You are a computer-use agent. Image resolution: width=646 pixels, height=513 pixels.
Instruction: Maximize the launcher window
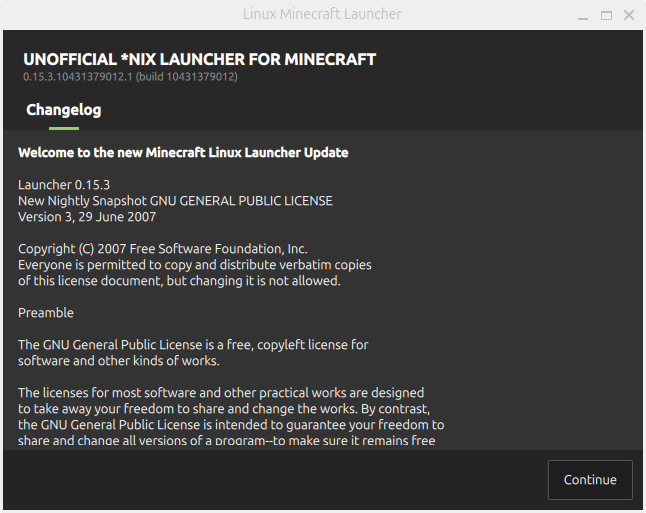(606, 16)
